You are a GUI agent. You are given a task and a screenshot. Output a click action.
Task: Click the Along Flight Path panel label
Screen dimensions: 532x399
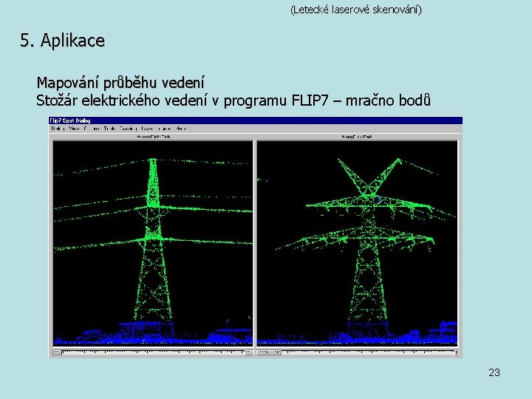click(x=357, y=137)
